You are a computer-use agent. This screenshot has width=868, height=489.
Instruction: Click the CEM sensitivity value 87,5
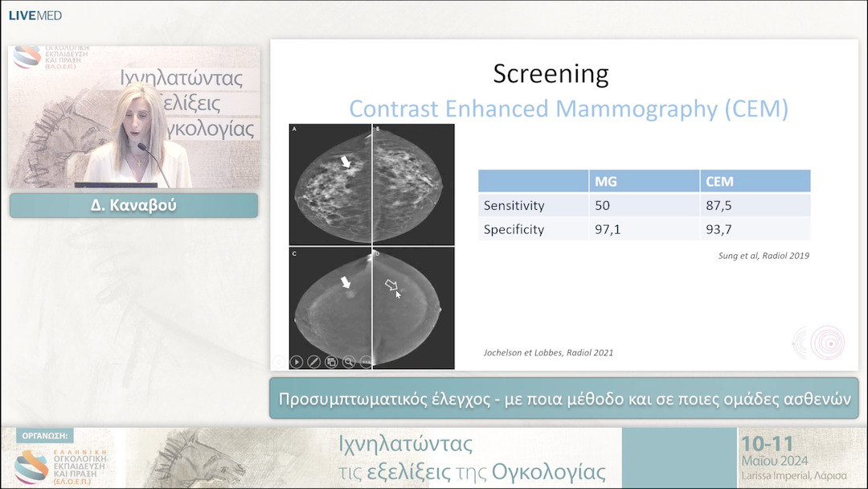click(x=719, y=205)
